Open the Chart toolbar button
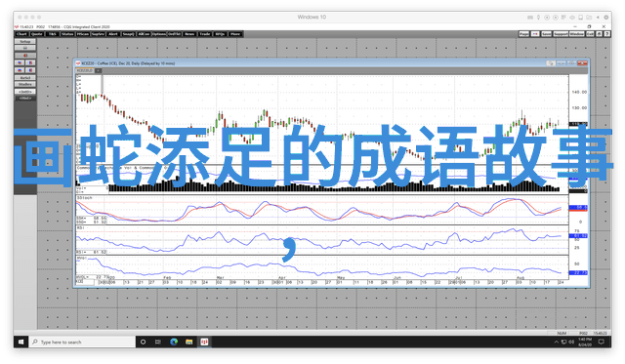This screenshot has height=364, width=625. click(x=21, y=34)
